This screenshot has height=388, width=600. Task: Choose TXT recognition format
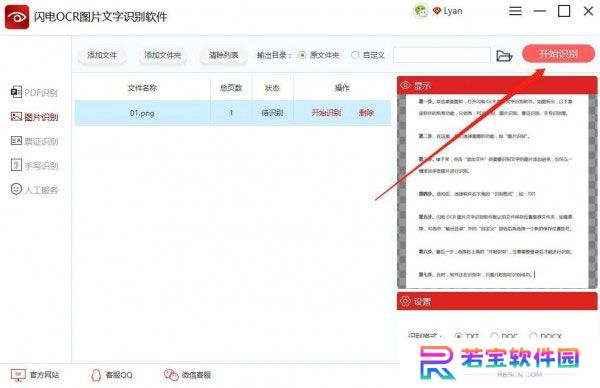point(458,336)
